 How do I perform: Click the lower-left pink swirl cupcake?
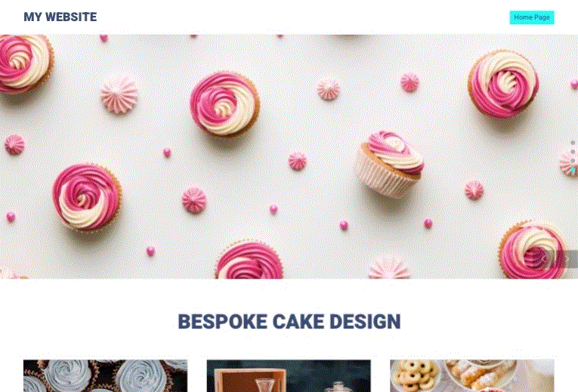pos(87,196)
